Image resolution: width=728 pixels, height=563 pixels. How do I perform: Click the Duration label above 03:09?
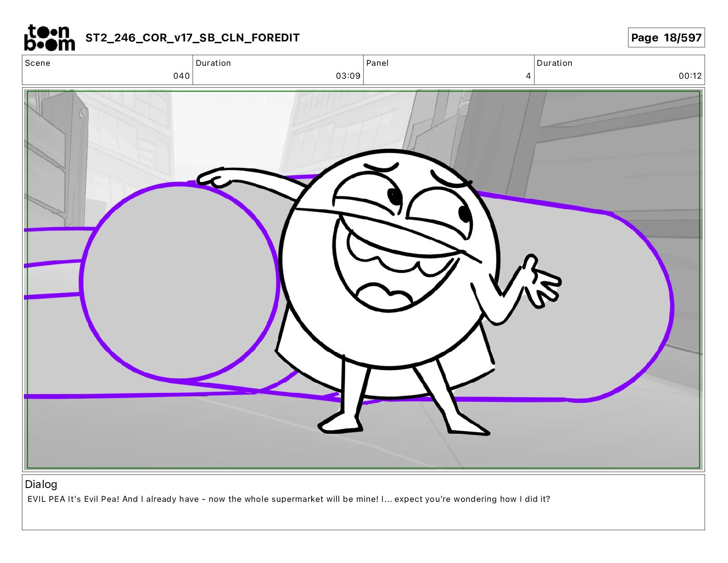coord(213,63)
